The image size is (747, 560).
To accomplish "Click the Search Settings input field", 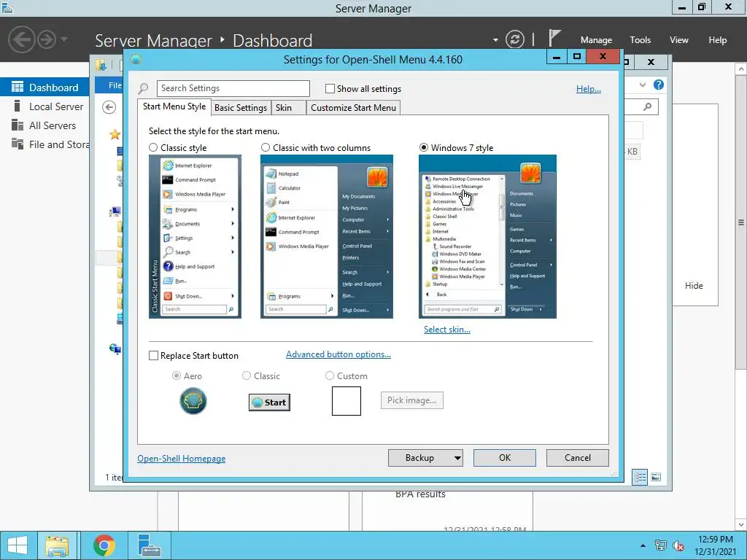I will tap(233, 88).
